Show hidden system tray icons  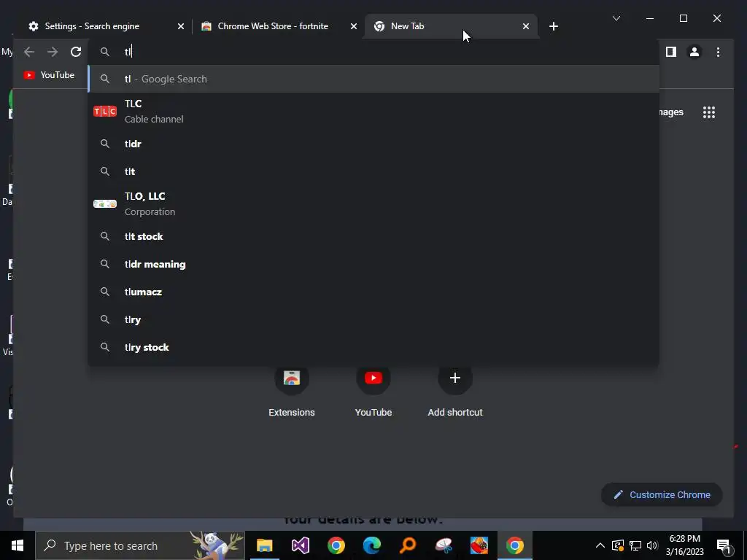click(600, 545)
